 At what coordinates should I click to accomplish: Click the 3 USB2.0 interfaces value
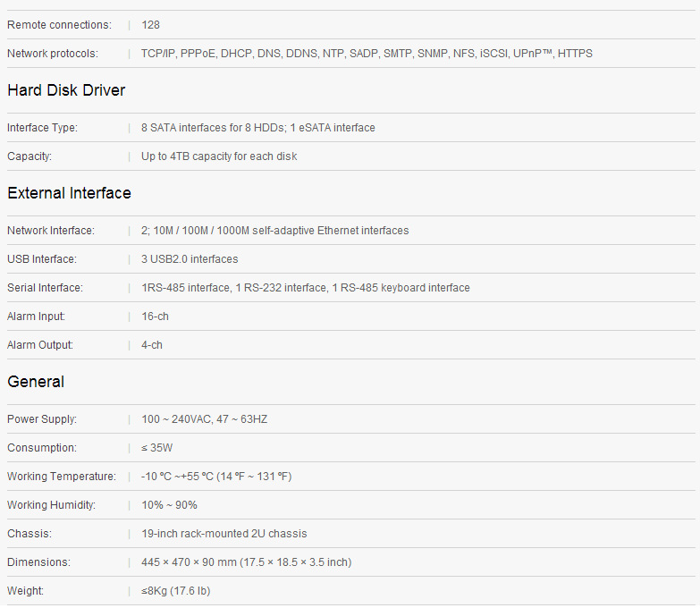[x=190, y=259]
